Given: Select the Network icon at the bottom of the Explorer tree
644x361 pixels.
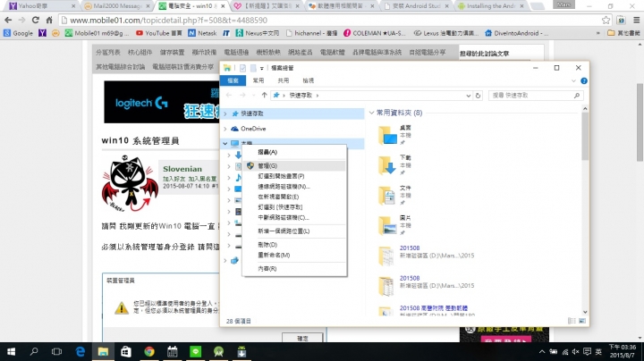Looking at the screenshot, I should (x=234, y=261).
